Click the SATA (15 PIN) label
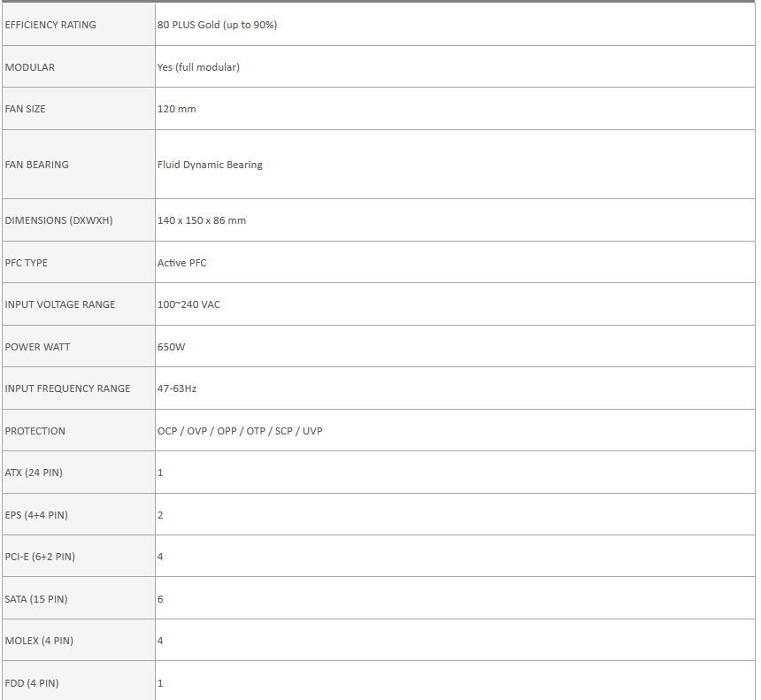The height and width of the screenshot is (700, 761). point(36,599)
